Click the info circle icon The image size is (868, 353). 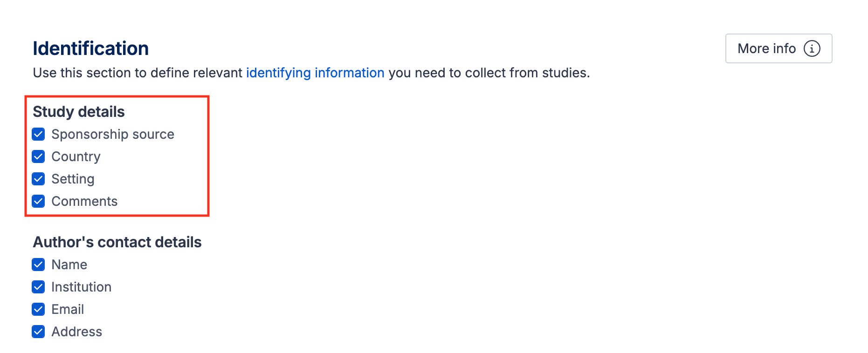pos(812,48)
